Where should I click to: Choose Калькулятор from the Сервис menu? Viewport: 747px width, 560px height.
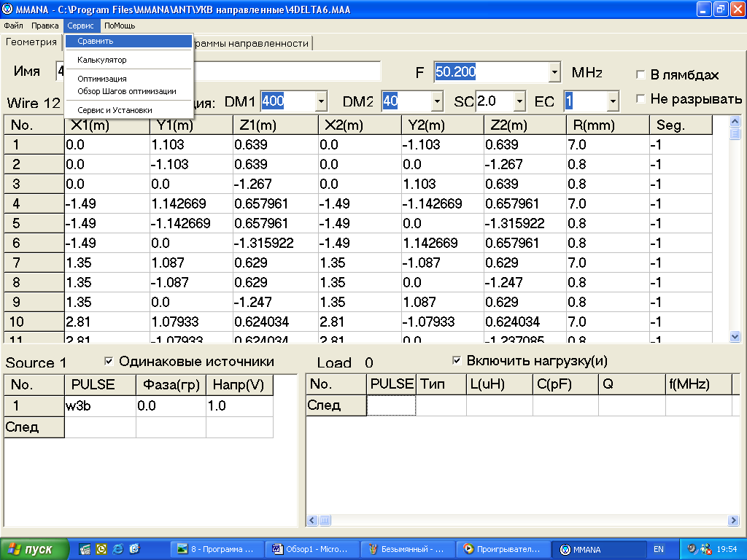coord(128,60)
